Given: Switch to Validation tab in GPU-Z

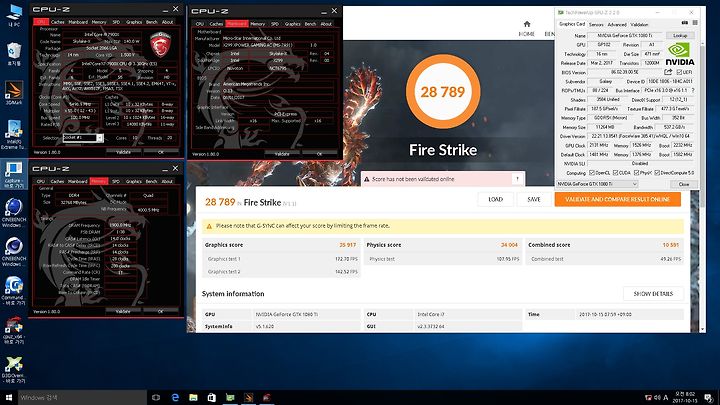Looking at the screenshot, I should tap(639, 24).
